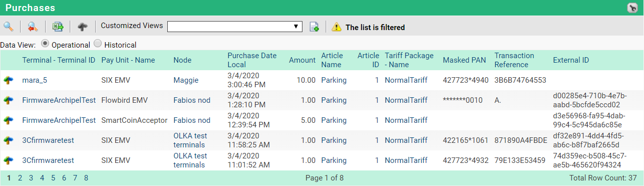Click the save customized view icon
This screenshot has width=644, height=186.
pyautogui.click(x=314, y=27)
